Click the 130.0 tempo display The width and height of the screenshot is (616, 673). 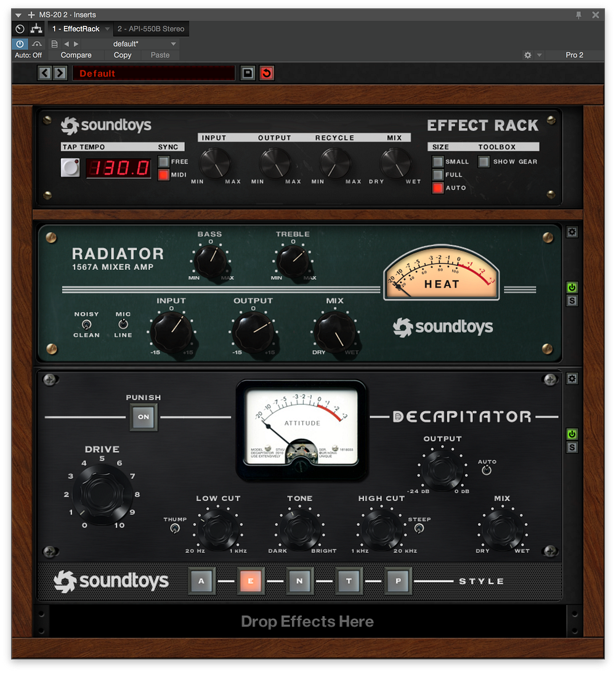118,168
